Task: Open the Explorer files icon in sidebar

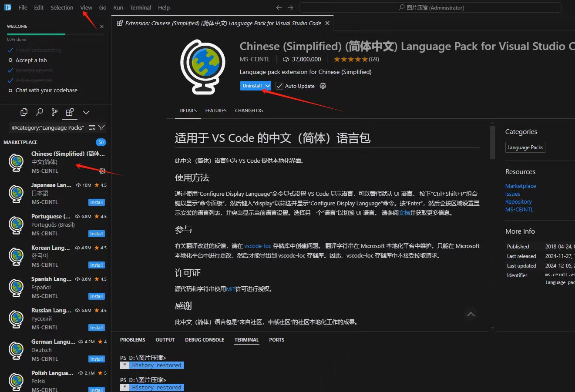Action: coord(24,112)
